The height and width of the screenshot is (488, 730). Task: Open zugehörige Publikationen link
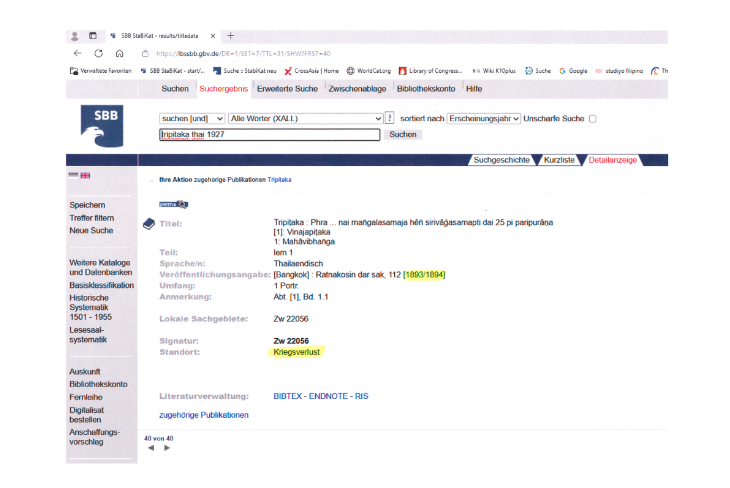point(204,415)
